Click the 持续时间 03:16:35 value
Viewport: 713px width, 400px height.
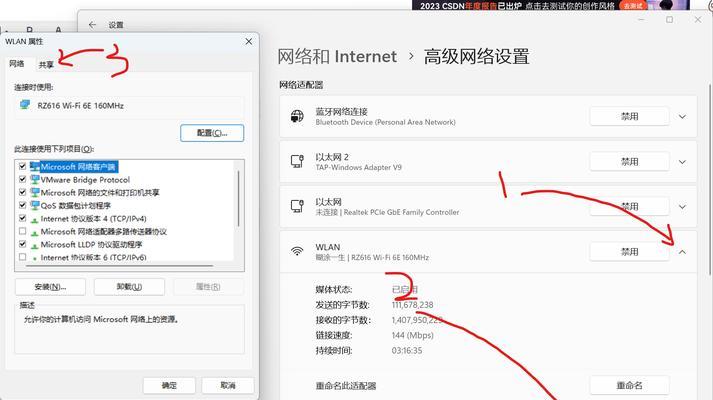point(407,350)
